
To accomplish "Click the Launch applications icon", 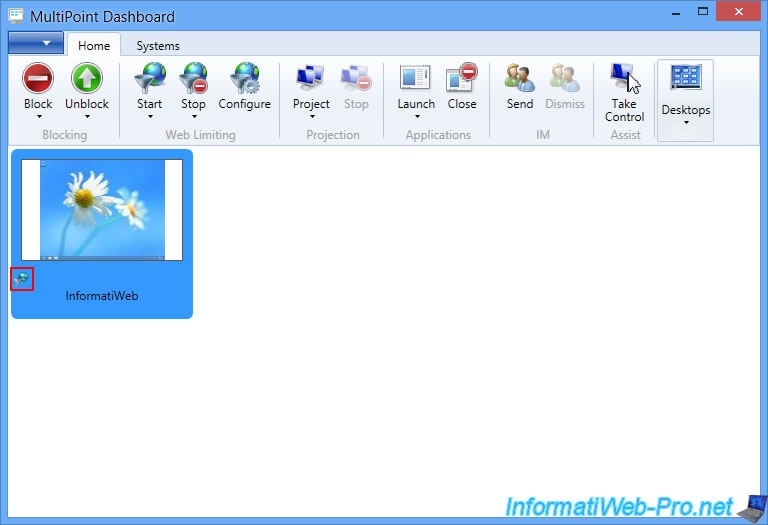I will pyautogui.click(x=416, y=79).
